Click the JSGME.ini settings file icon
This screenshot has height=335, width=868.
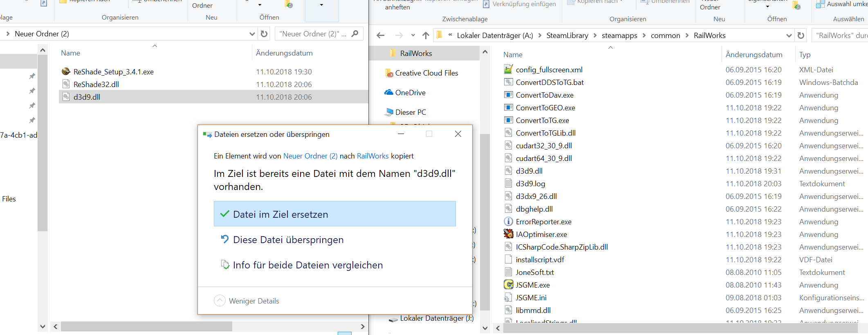[508, 297]
